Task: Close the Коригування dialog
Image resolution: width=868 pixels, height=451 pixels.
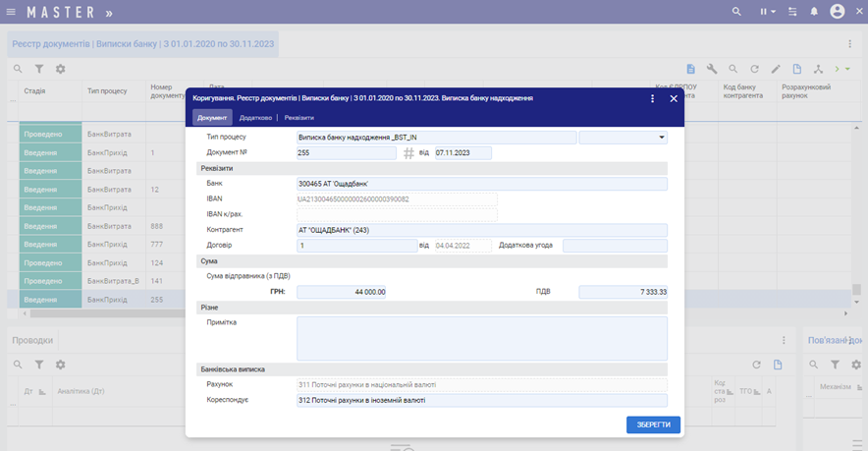Action: click(674, 98)
